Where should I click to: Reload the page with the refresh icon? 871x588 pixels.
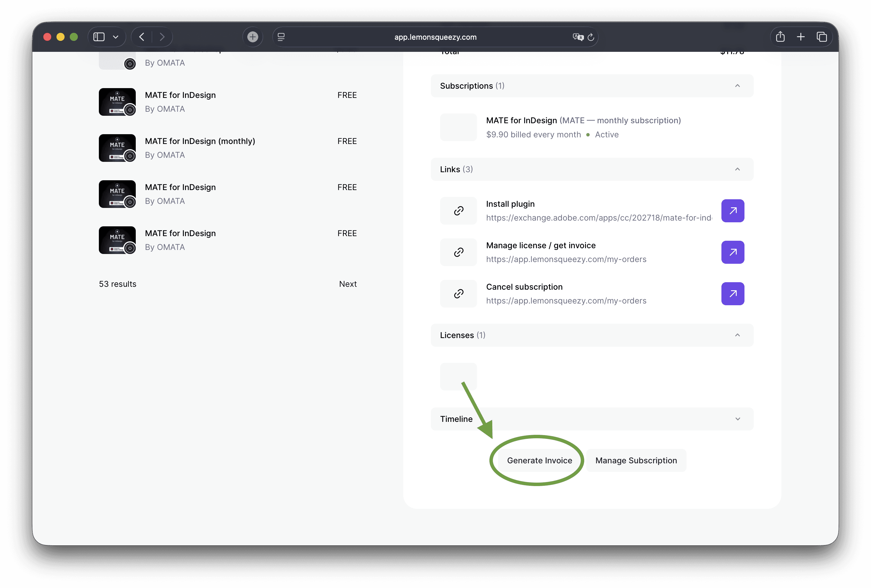pos(591,37)
